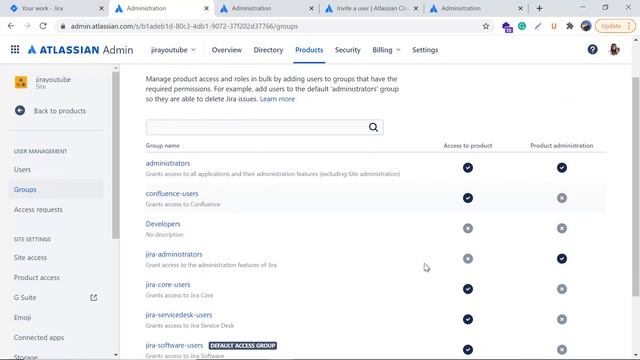Open the help question mark icon
Viewport: 640px width, 360px height.
point(592,49)
